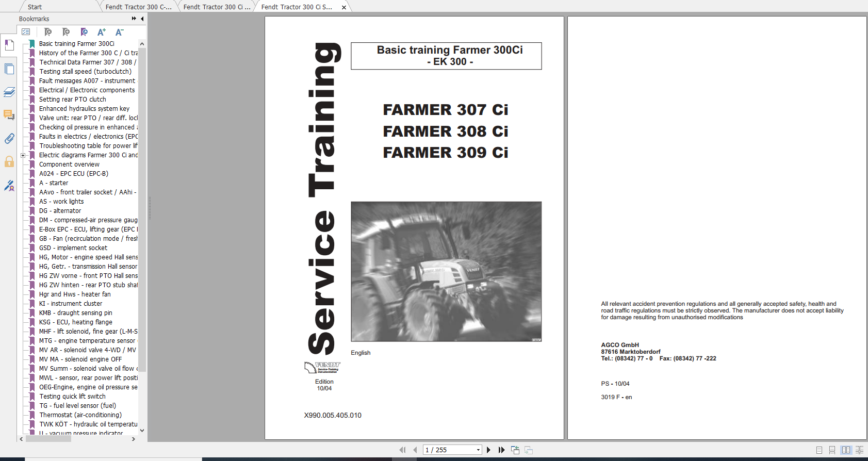Screen dimensions: 868x461
Task: Click the delete bookmark icon
Action: [48, 32]
